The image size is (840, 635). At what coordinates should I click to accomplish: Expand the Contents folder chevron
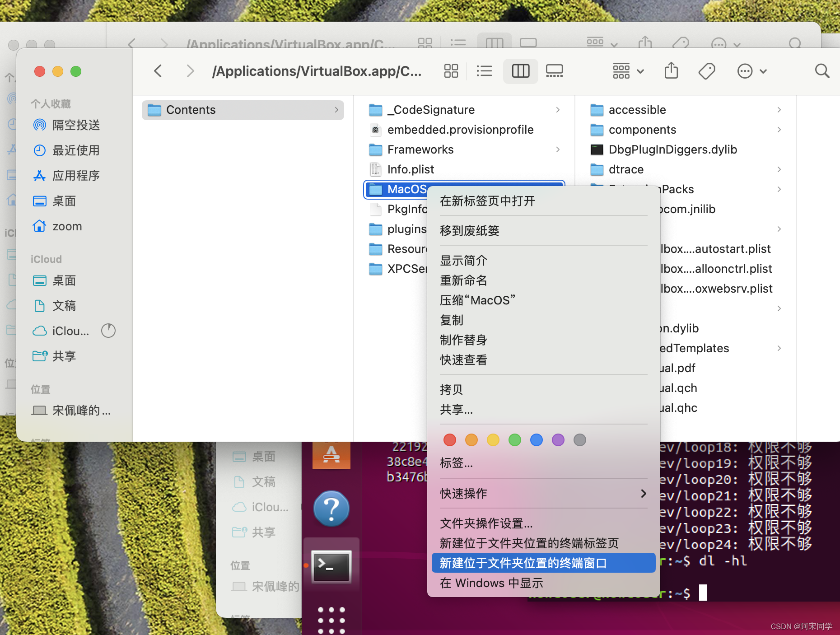(x=336, y=110)
